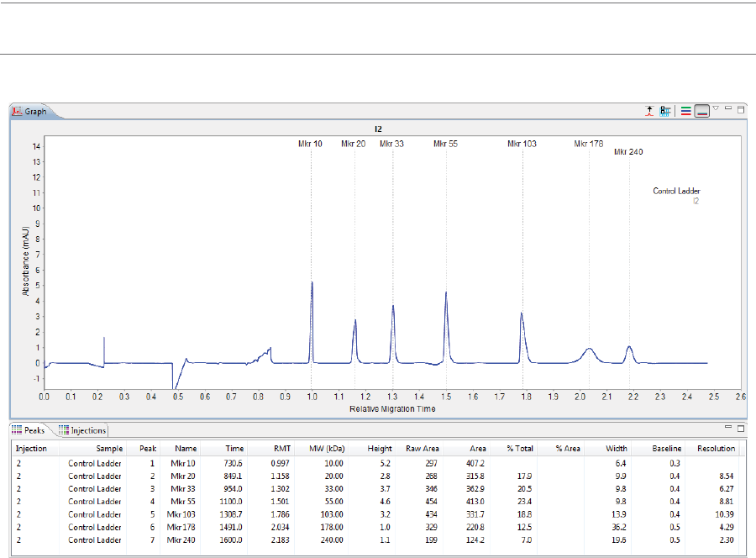756x558 pixels.
Task: Click the auto-scale peak icon in Graph toolbar
Action: (x=649, y=111)
